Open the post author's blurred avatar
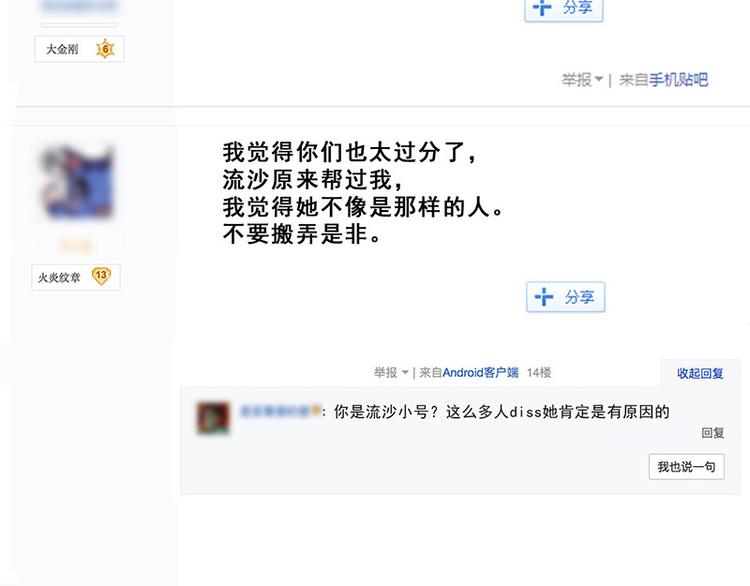 click(77, 182)
